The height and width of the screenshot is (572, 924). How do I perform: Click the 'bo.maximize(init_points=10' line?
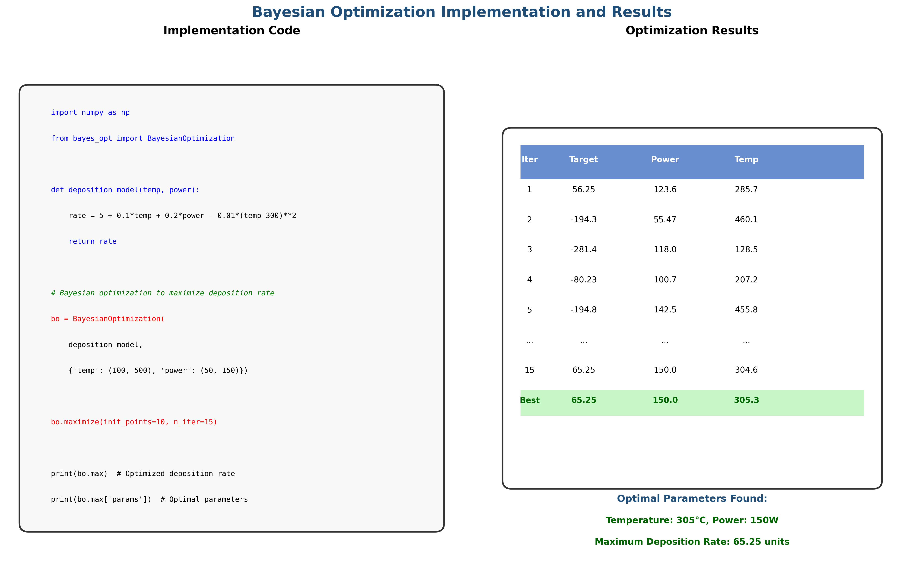tap(134, 422)
